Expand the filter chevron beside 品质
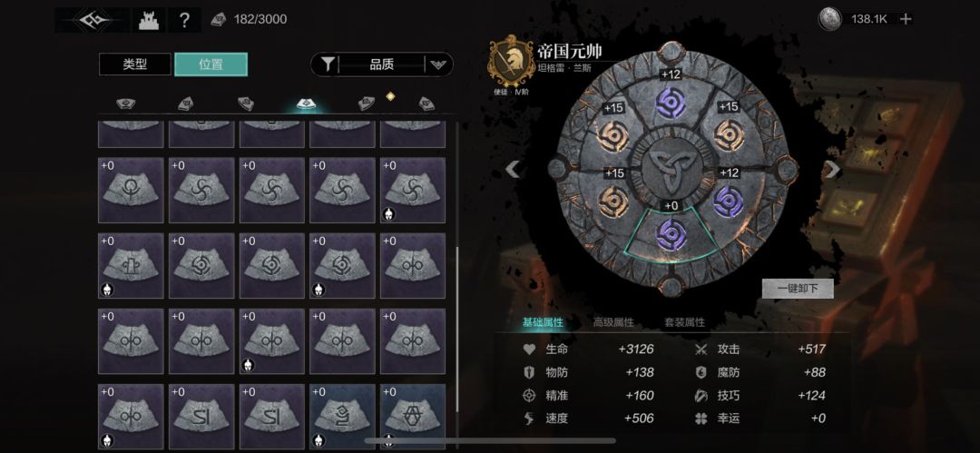 pyautogui.click(x=439, y=64)
